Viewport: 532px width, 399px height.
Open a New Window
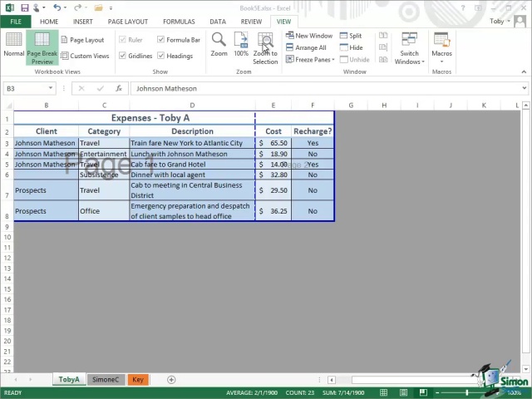coord(309,36)
